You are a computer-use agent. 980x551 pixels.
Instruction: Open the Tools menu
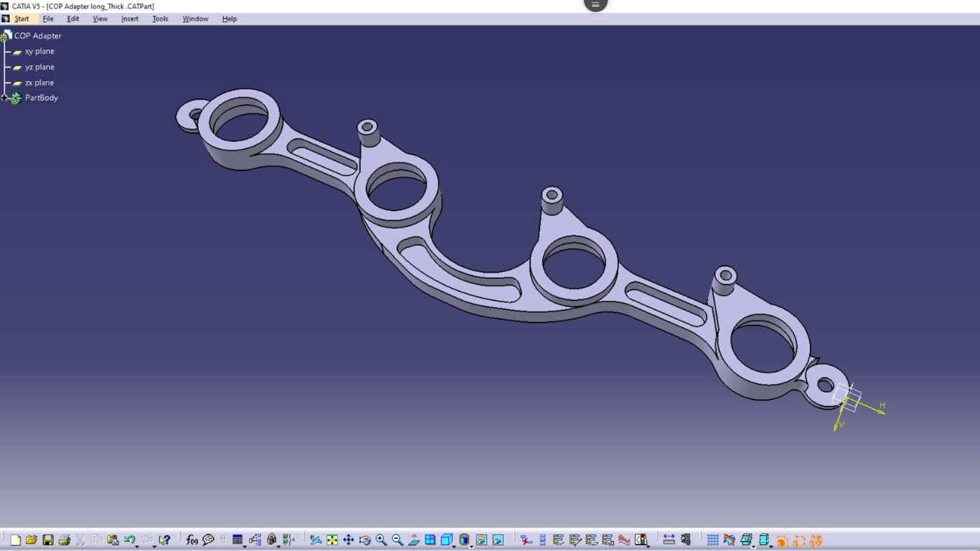[x=160, y=19]
